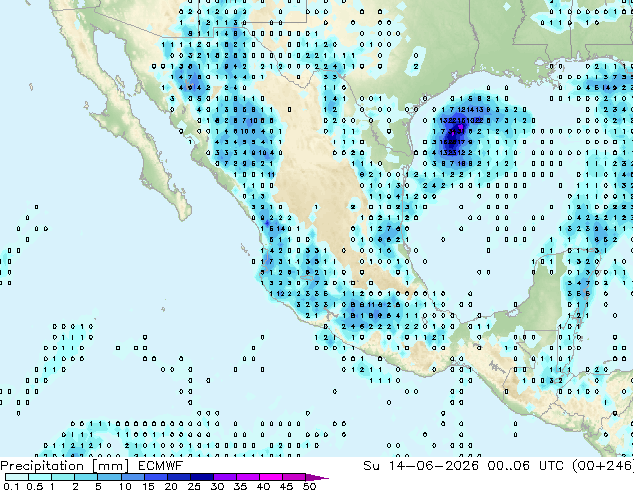
Task: Click the '(00+246)' forecast offset text
Action: tap(603, 466)
